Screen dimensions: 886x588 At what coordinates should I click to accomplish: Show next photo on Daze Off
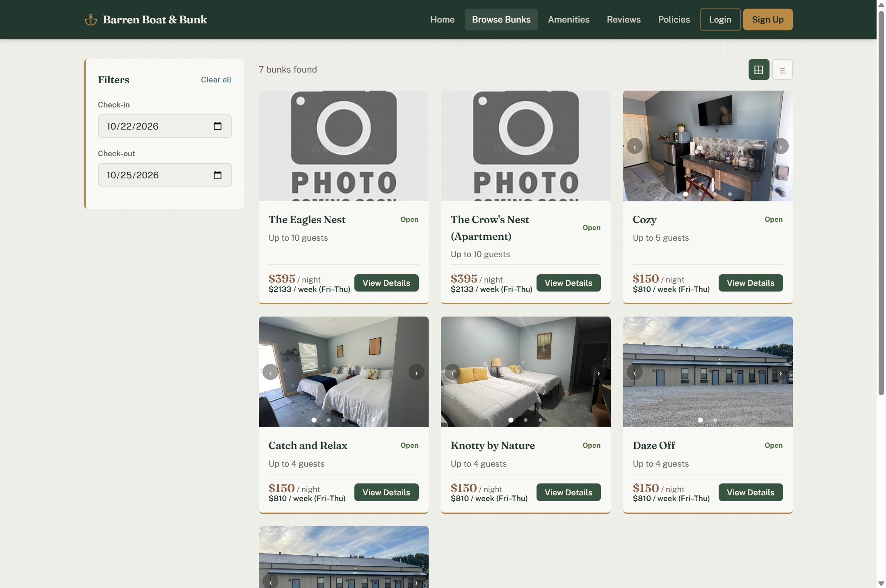point(781,372)
